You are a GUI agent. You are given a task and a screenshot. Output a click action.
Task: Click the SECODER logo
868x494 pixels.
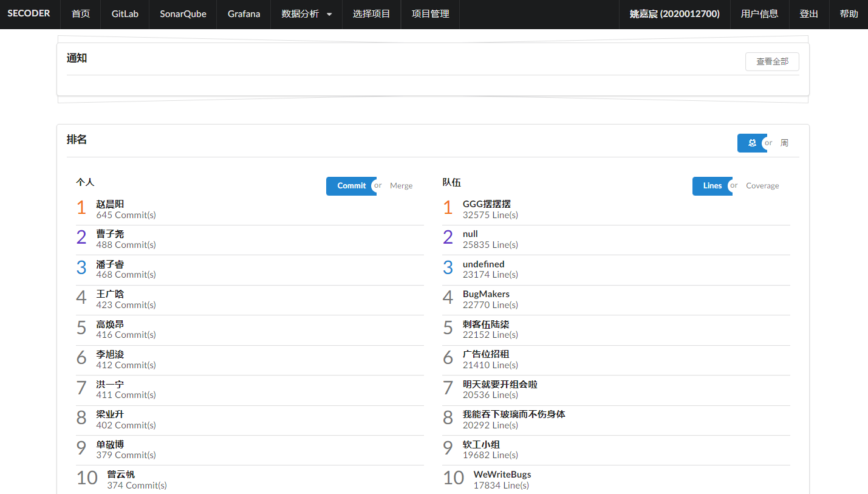[29, 13]
